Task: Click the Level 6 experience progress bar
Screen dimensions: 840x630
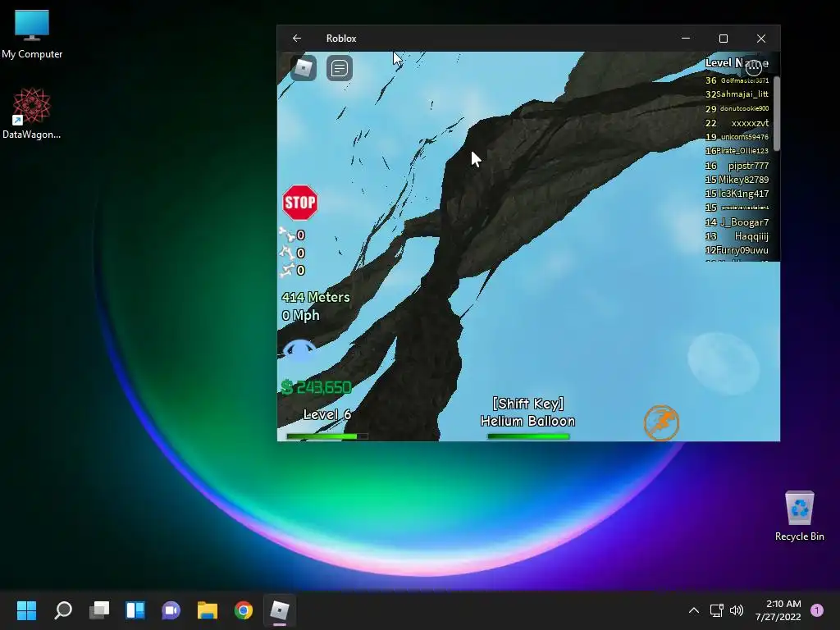Action: (327, 436)
